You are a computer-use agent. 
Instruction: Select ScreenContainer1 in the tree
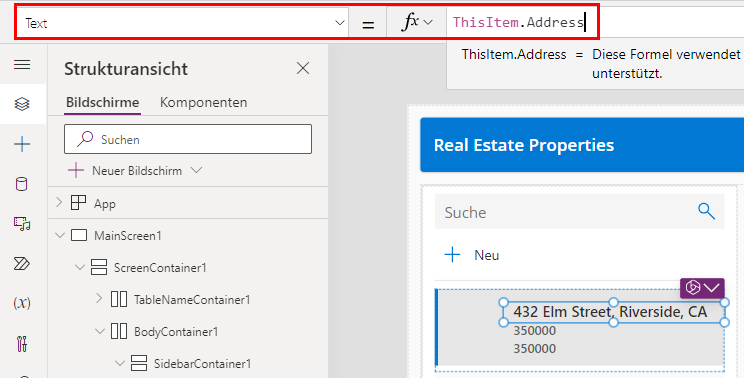pyautogui.click(x=160, y=268)
